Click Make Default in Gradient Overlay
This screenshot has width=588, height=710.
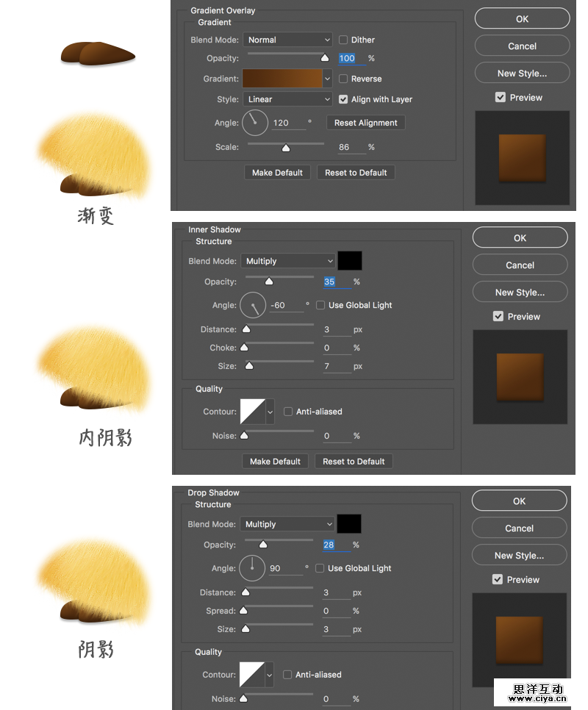278,173
